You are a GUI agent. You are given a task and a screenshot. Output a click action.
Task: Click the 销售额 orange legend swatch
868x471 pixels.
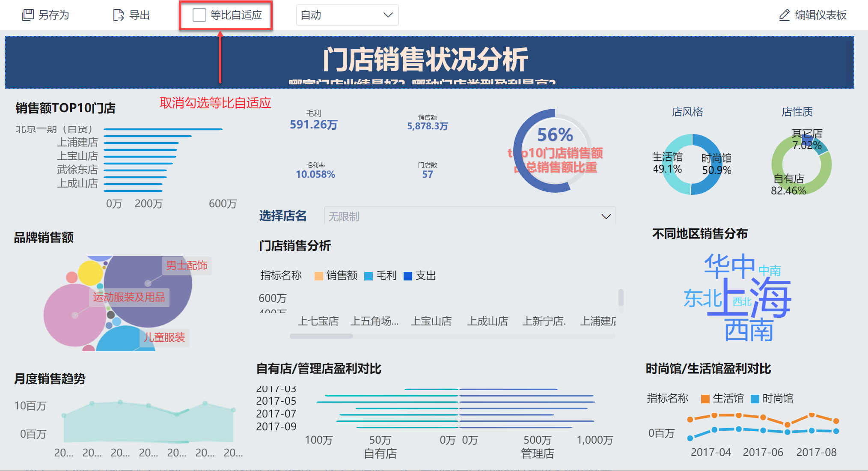coord(319,276)
